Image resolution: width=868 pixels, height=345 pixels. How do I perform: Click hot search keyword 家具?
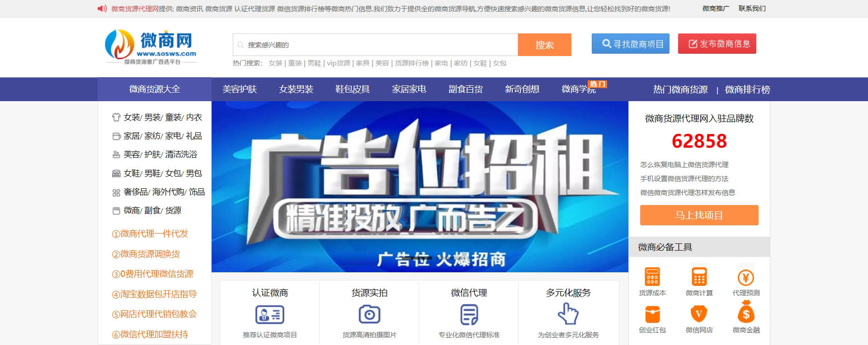pyautogui.click(x=363, y=63)
